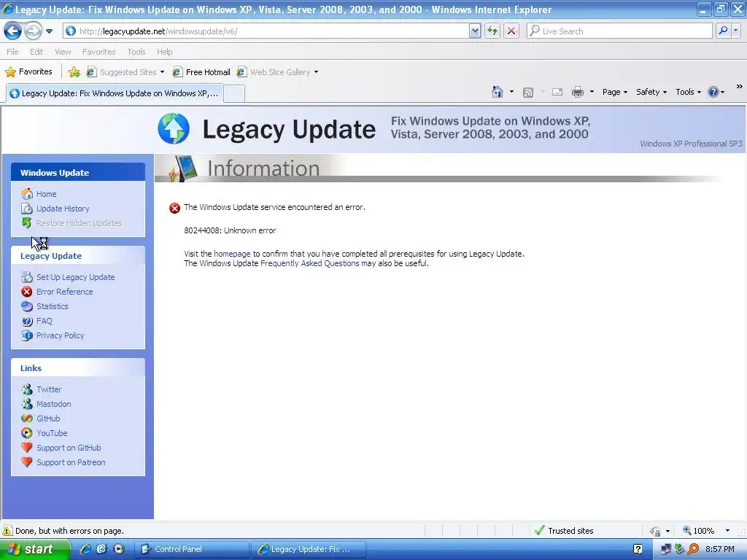Click Add to Favorites Bar icon
This screenshot has height=560, width=747.
point(74,72)
